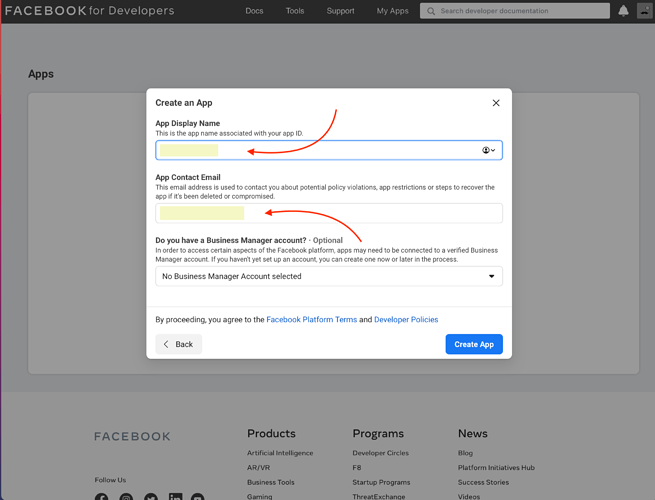Open the Docs menu
Image resolution: width=655 pixels, height=500 pixels.
coord(254,11)
